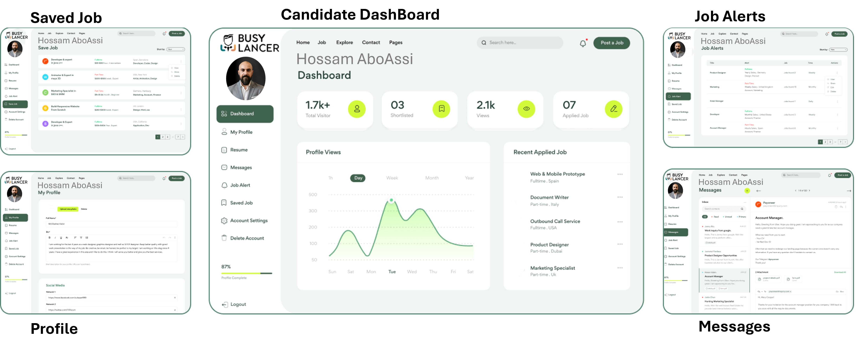Click the Delete Account trash icon
The height and width of the screenshot is (348, 868).
(x=224, y=238)
